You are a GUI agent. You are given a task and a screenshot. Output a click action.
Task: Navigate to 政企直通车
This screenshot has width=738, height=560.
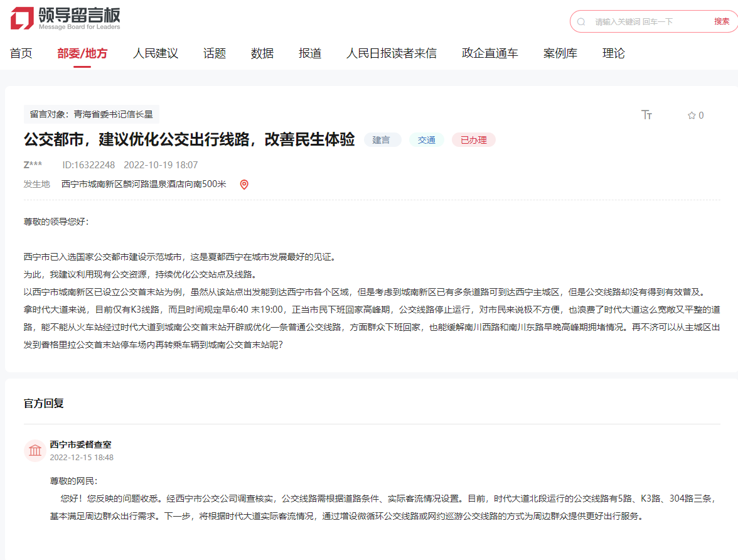pos(490,53)
